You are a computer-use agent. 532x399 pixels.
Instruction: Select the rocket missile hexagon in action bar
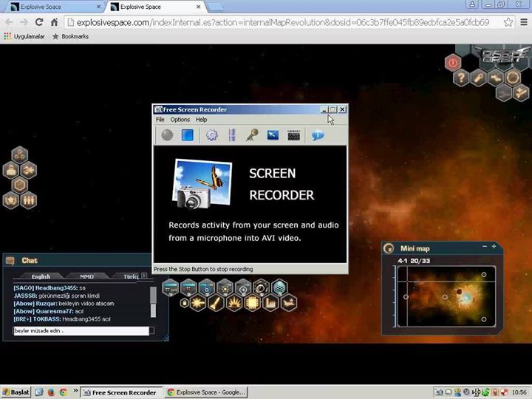tap(216, 303)
